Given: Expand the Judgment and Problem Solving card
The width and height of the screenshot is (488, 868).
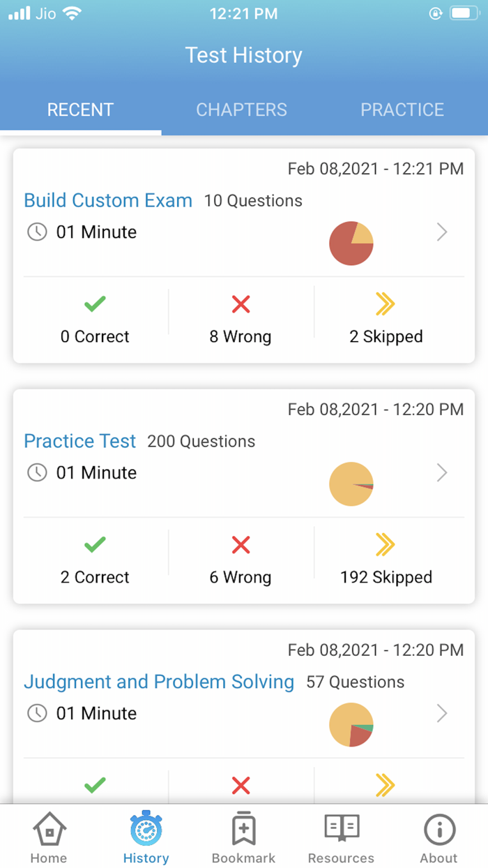Looking at the screenshot, I should pyautogui.click(x=442, y=714).
